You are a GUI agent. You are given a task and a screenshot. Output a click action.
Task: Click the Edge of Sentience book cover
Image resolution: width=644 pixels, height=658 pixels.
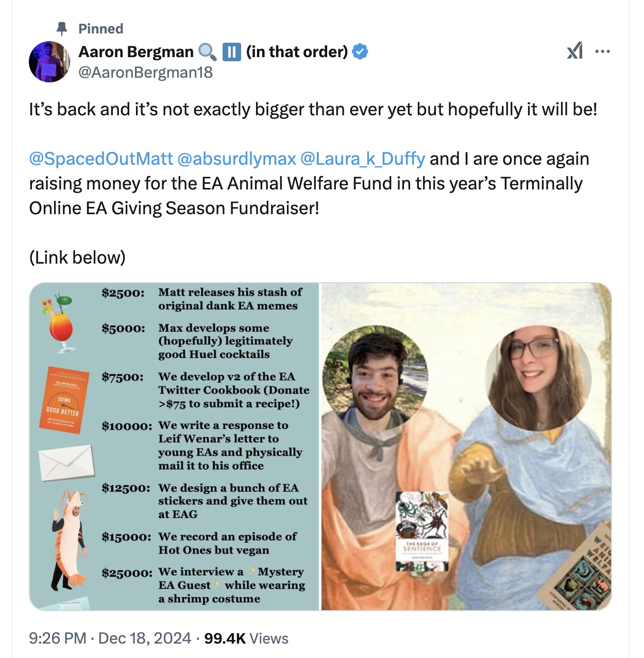tap(422, 531)
